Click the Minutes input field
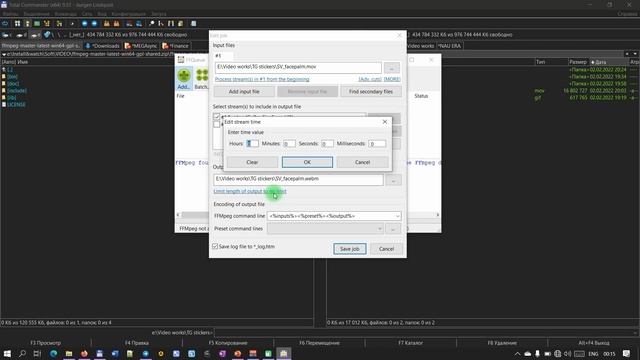 289,144
